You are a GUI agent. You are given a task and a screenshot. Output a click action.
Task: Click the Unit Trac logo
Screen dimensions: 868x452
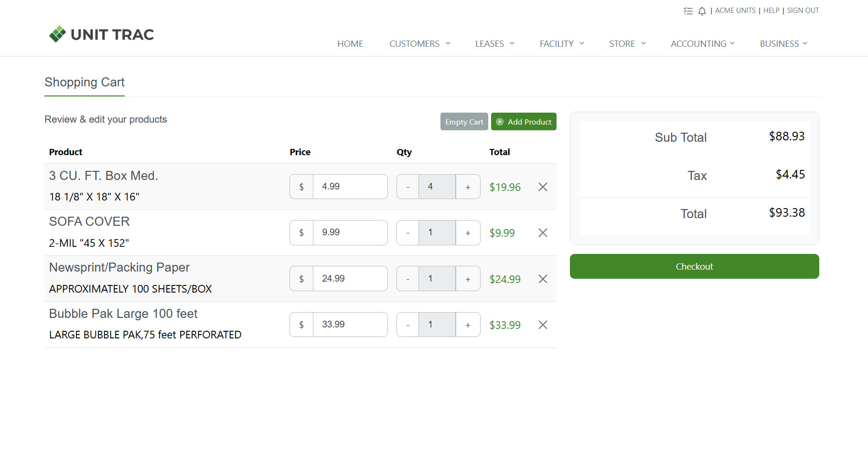pos(101,34)
